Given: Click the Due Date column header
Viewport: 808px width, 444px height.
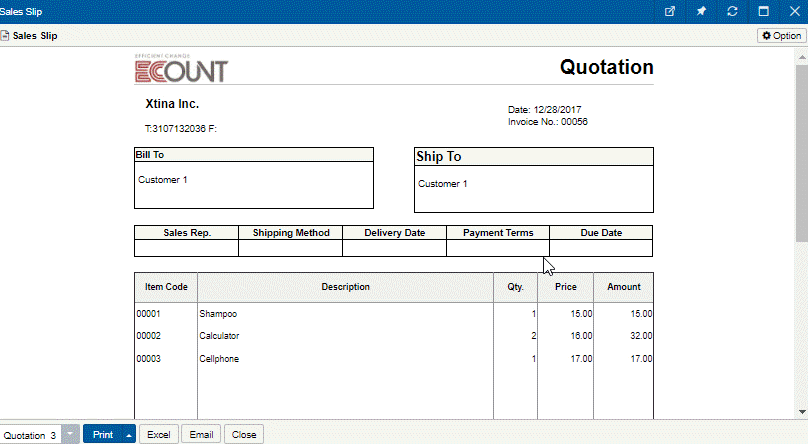Looking at the screenshot, I should pyautogui.click(x=601, y=233).
